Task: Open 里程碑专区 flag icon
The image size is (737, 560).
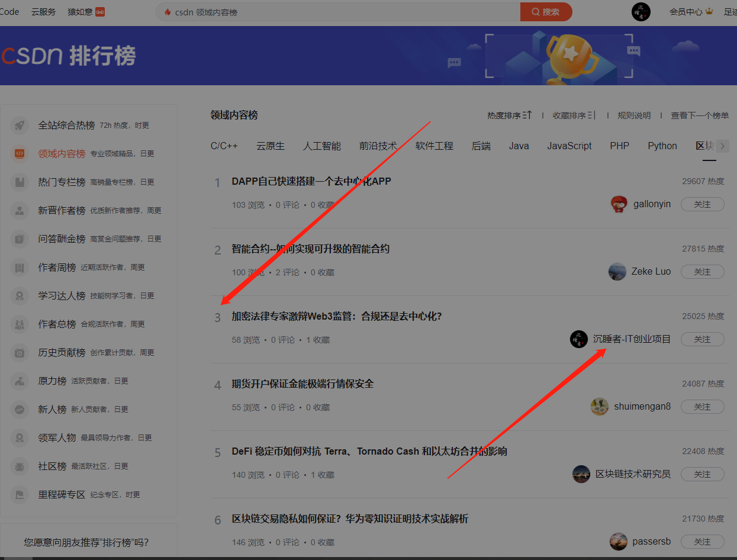Action: [x=20, y=495]
